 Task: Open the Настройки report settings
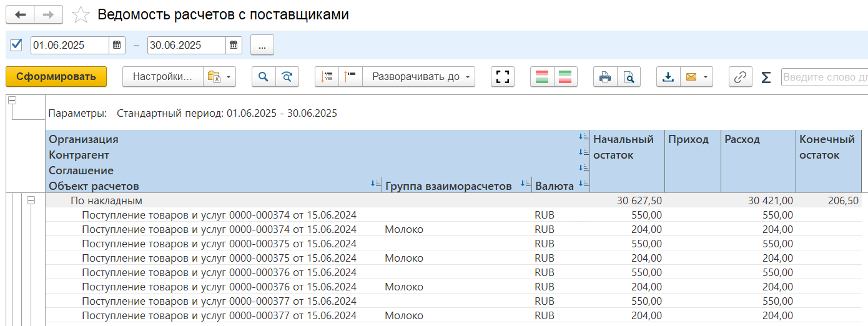pos(162,77)
